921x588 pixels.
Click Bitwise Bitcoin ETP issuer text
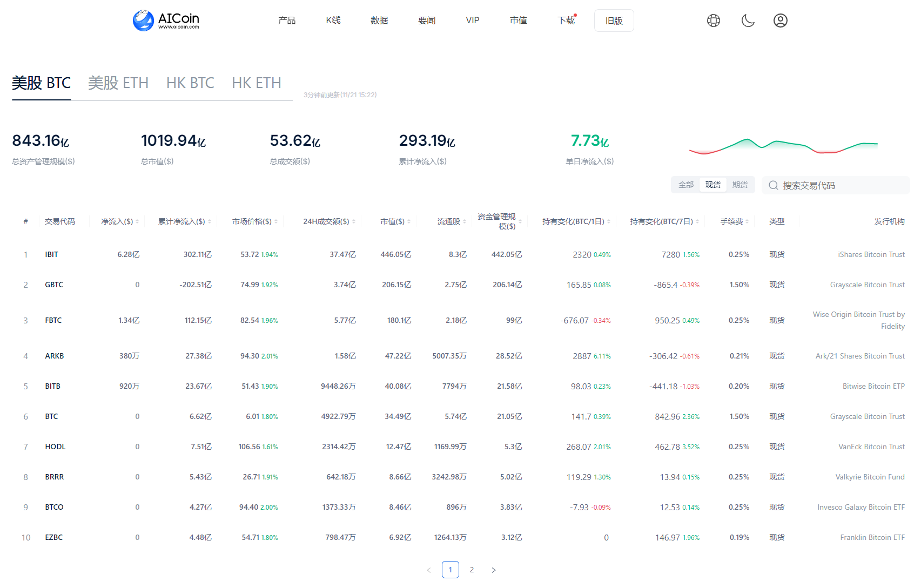click(874, 386)
